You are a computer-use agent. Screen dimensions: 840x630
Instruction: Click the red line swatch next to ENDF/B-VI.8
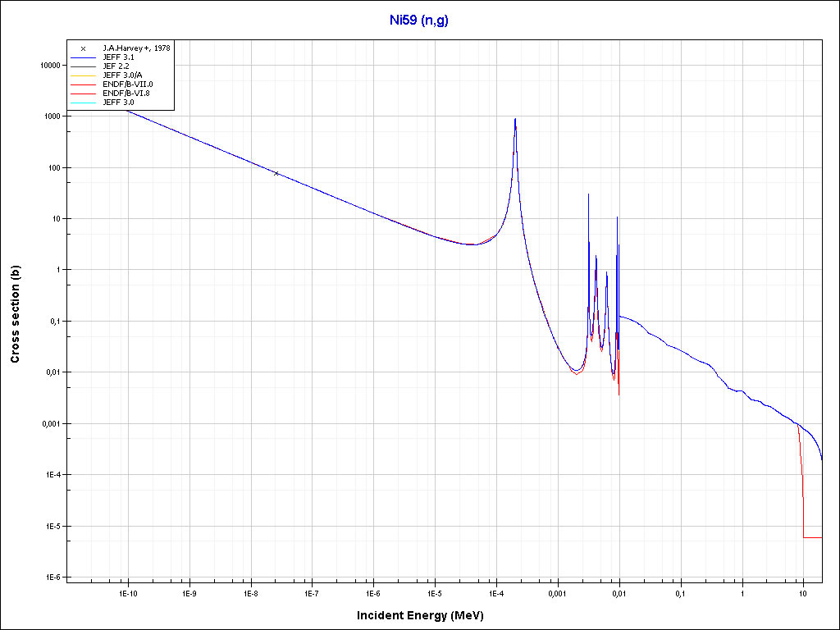(x=83, y=94)
